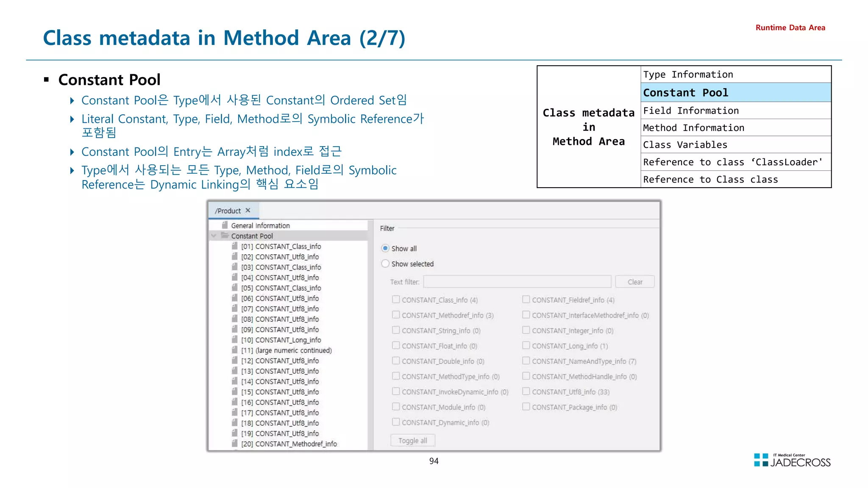Collapse the Constant Pool tree node

[x=214, y=236]
